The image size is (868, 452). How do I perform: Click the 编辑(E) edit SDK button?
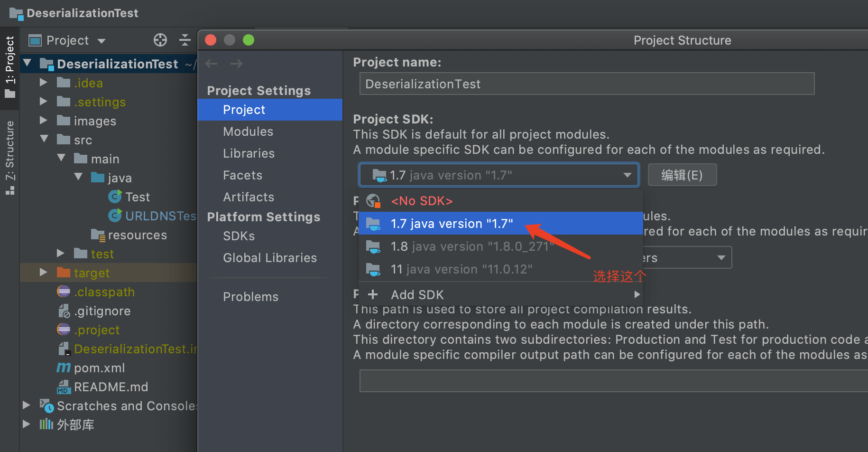click(682, 175)
